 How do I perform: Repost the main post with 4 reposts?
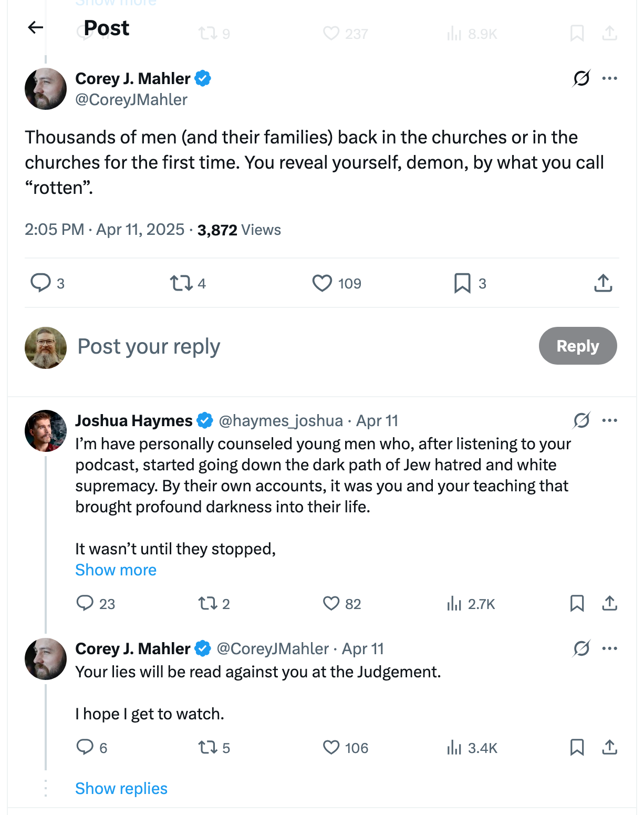click(x=181, y=283)
